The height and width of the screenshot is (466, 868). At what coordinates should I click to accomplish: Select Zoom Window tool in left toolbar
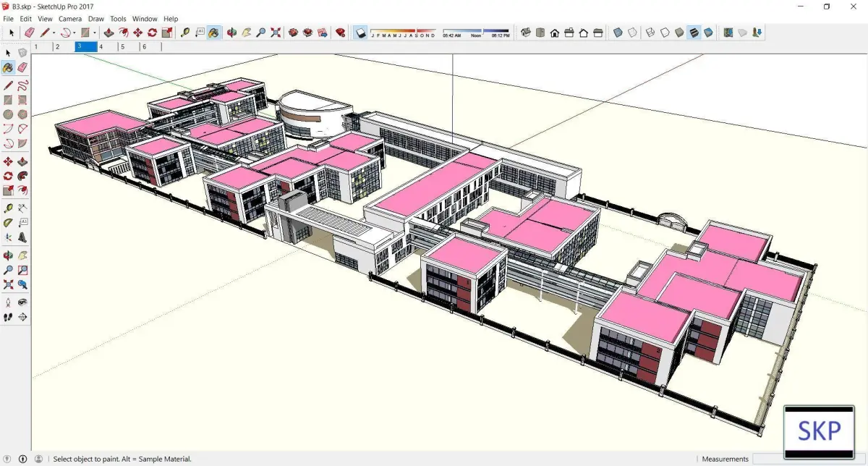22,270
